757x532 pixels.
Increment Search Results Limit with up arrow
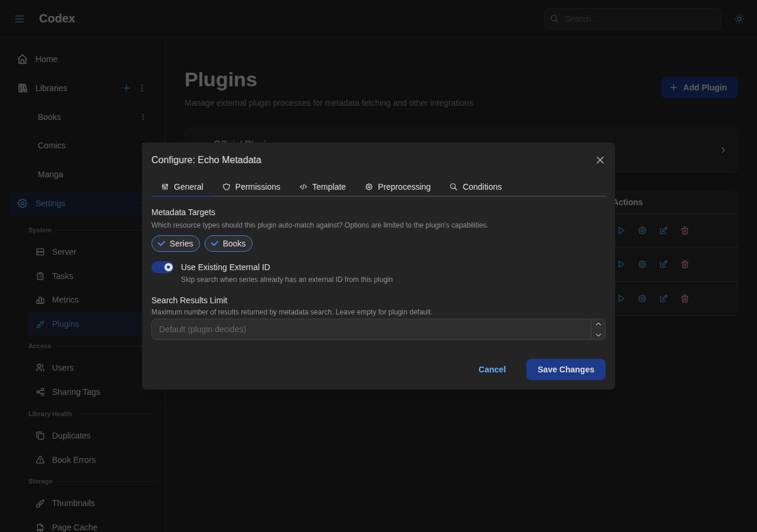(597, 323)
